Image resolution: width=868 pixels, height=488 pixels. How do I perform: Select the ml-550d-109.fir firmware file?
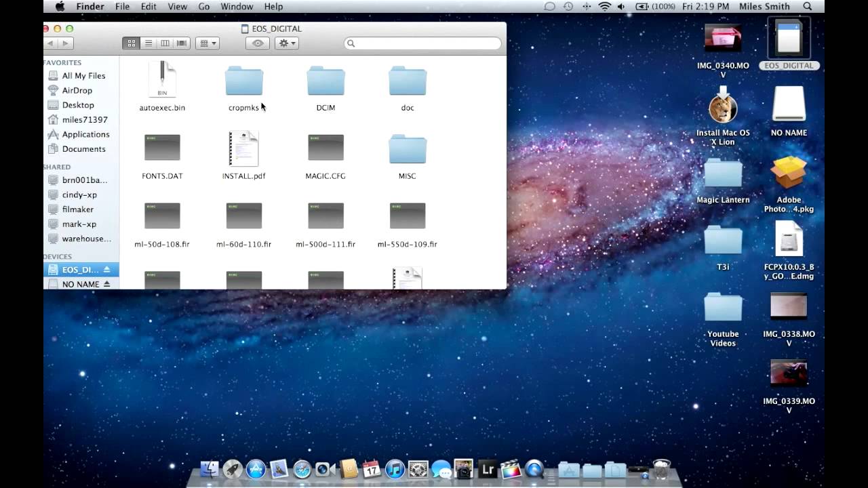(408, 216)
